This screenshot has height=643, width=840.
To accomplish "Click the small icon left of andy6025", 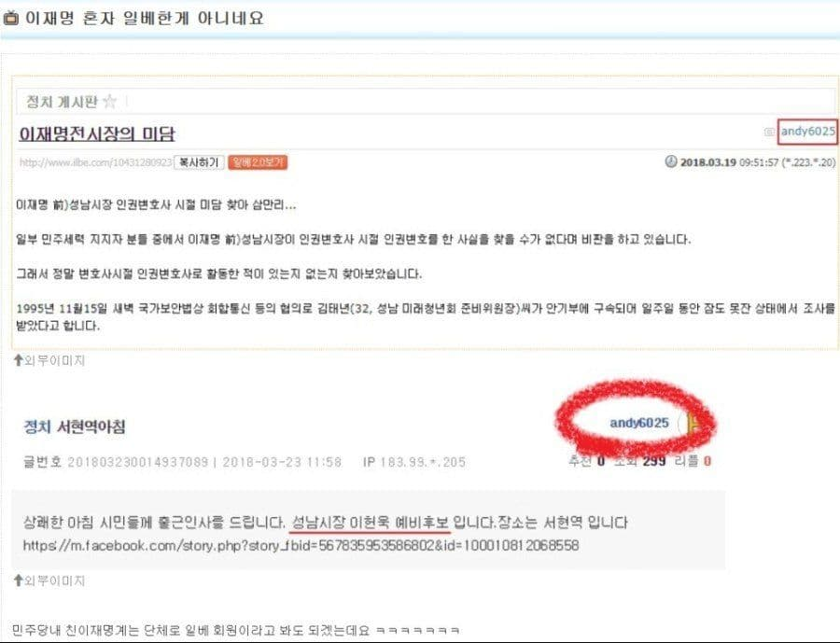I will coord(769,132).
